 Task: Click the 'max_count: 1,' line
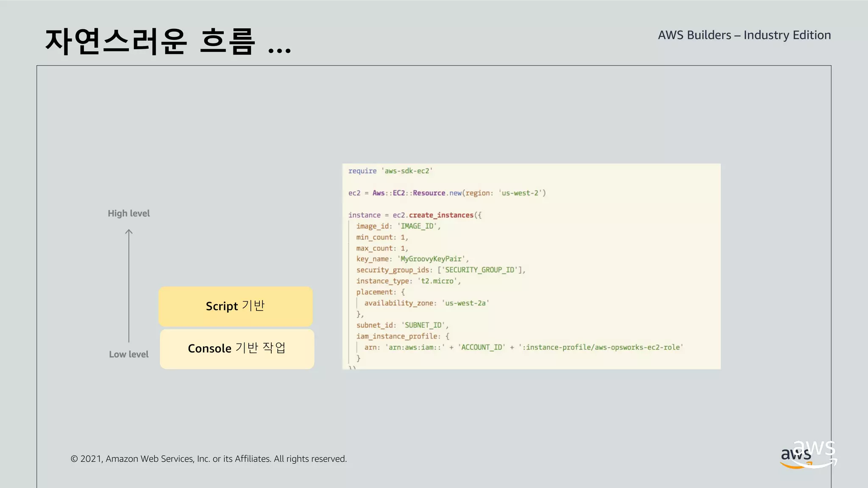point(382,248)
